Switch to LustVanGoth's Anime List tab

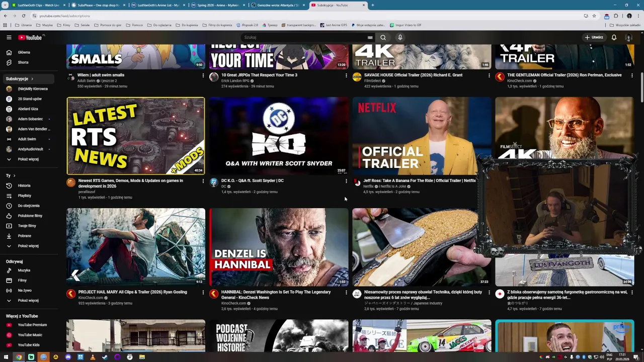[x=157, y=5]
